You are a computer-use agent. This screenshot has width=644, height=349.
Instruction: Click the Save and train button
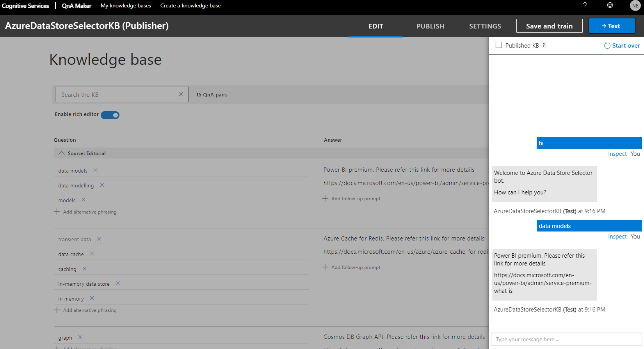549,26
